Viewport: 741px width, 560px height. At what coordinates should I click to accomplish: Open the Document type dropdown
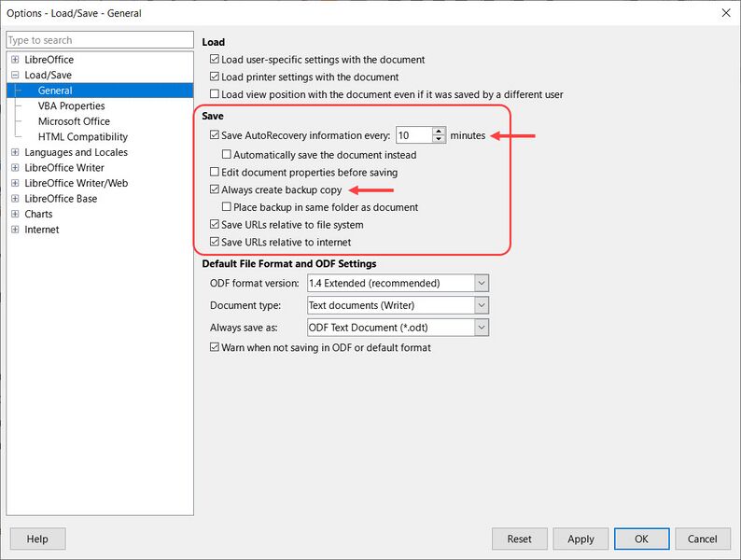click(481, 305)
